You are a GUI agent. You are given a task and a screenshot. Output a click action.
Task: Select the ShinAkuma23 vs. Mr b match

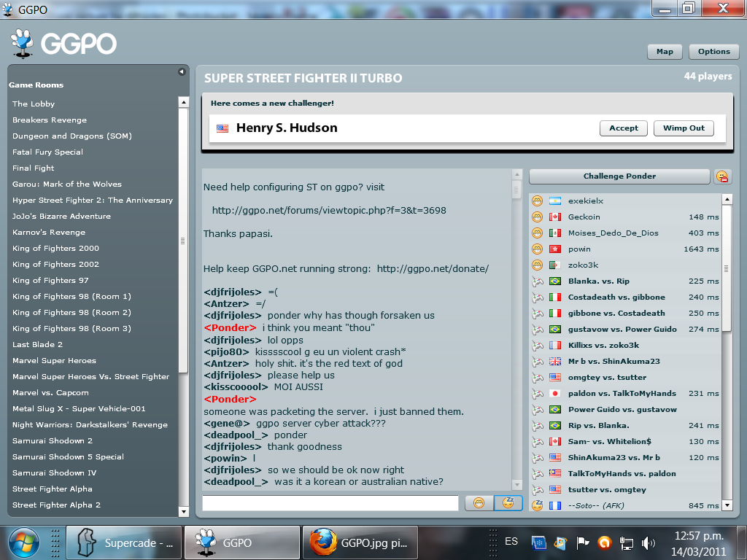(625, 458)
